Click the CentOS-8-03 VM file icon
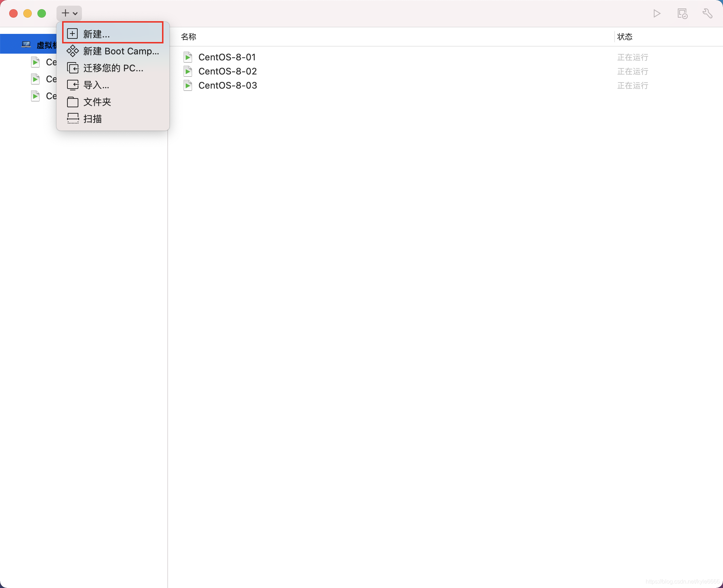 click(x=188, y=85)
